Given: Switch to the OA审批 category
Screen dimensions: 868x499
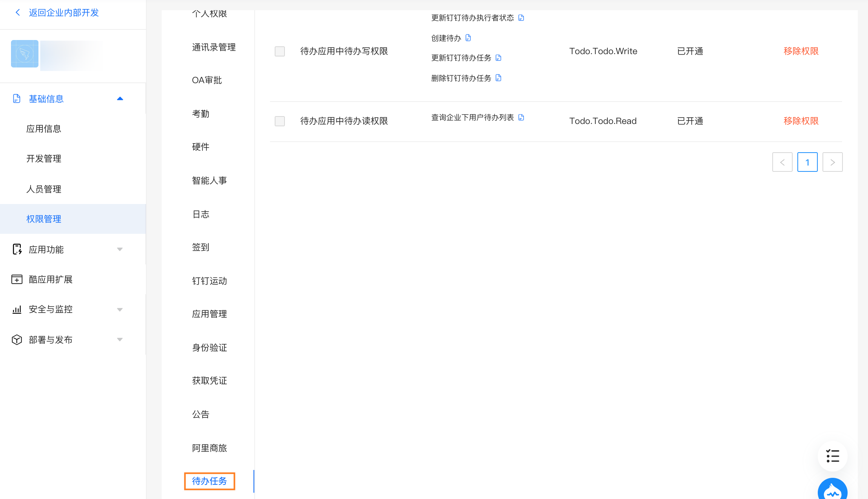Looking at the screenshot, I should tap(207, 80).
